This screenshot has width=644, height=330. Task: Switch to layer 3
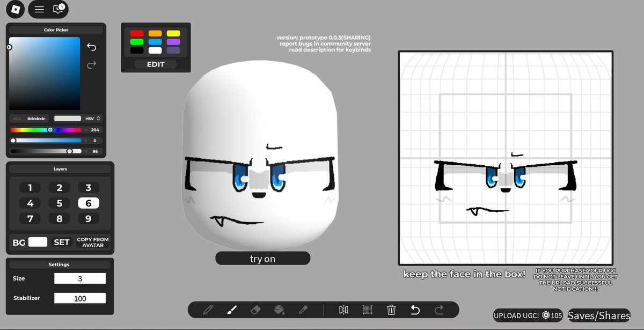pyautogui.click(x=89, y=188)
